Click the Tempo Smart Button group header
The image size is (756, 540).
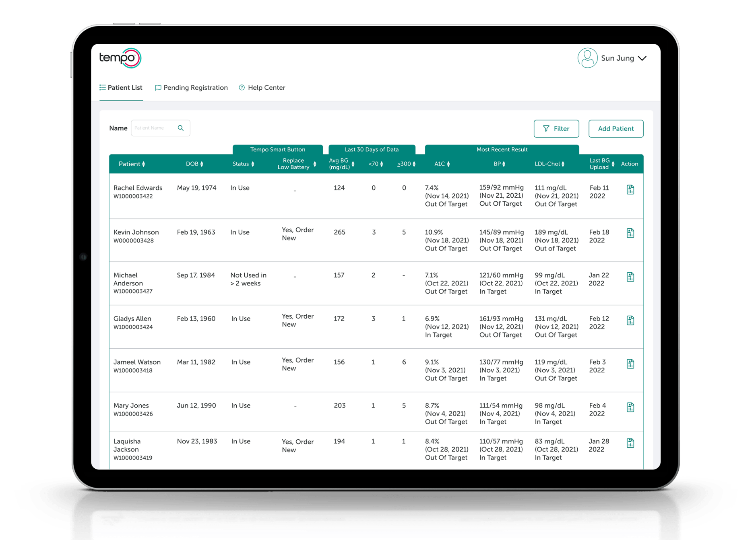278,149
